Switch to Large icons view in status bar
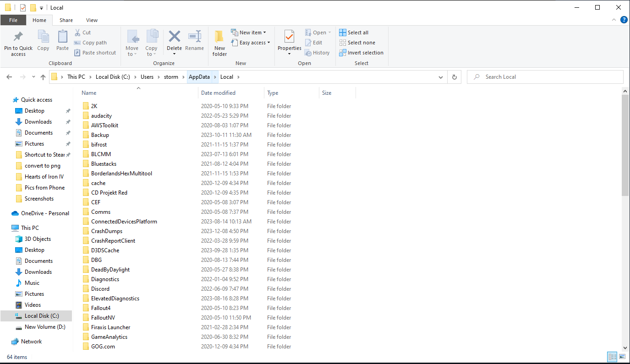The image size is (630, 364). click(622, 357)
